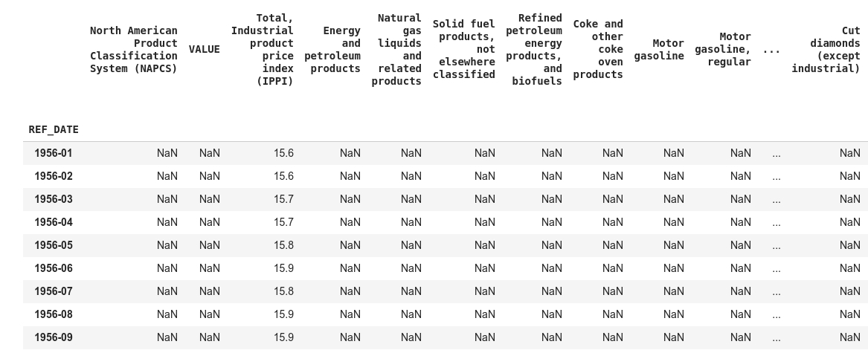Click the VALUE column header
Image resolution: width=868 pixels, height=350 pixels.
205,50
